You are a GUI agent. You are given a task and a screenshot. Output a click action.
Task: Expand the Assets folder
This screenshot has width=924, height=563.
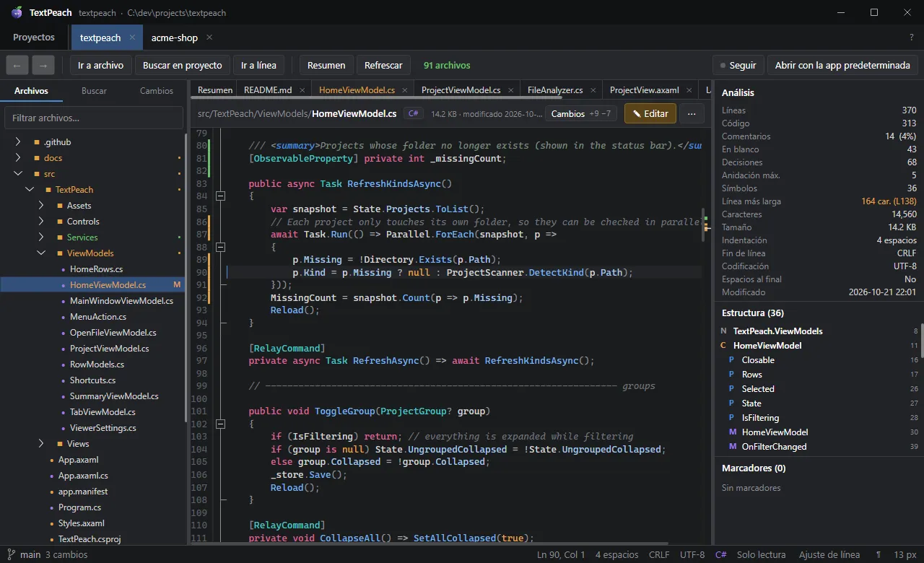click(41, 206)
